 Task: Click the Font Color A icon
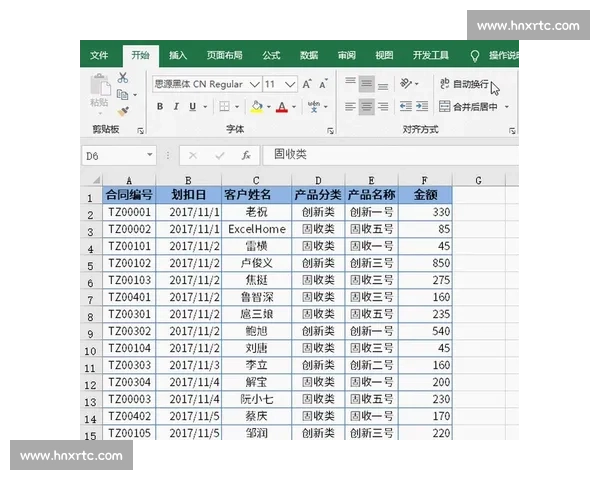point(282,107)
